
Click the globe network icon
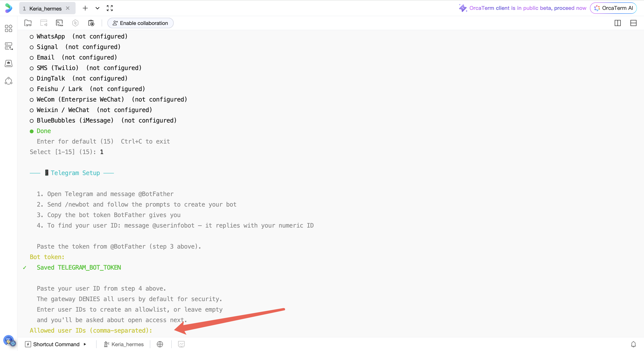coord(160,344)
